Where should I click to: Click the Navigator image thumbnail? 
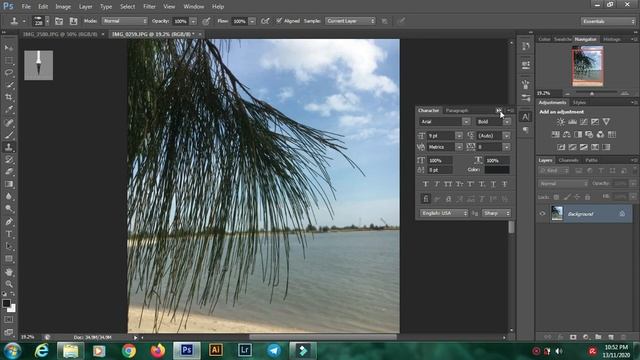click(x=587, y=66)
